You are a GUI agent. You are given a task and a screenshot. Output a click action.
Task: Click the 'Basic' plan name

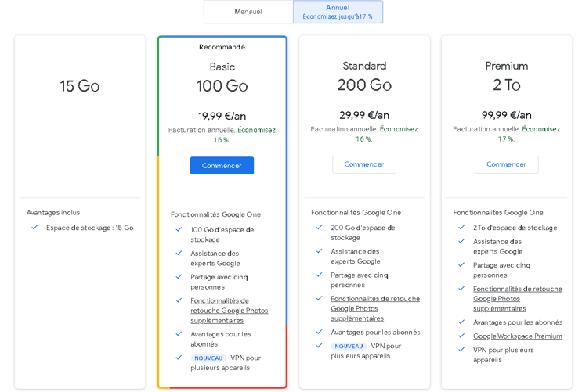[x=222, y=67]
